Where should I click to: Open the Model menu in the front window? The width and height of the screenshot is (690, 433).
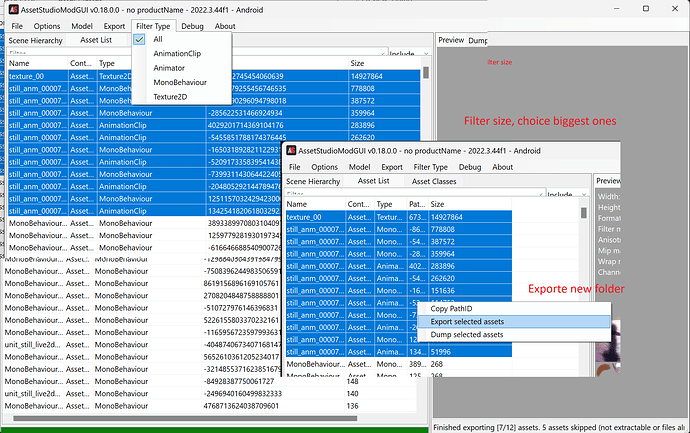pyautogui.click(x=360, y=167)
